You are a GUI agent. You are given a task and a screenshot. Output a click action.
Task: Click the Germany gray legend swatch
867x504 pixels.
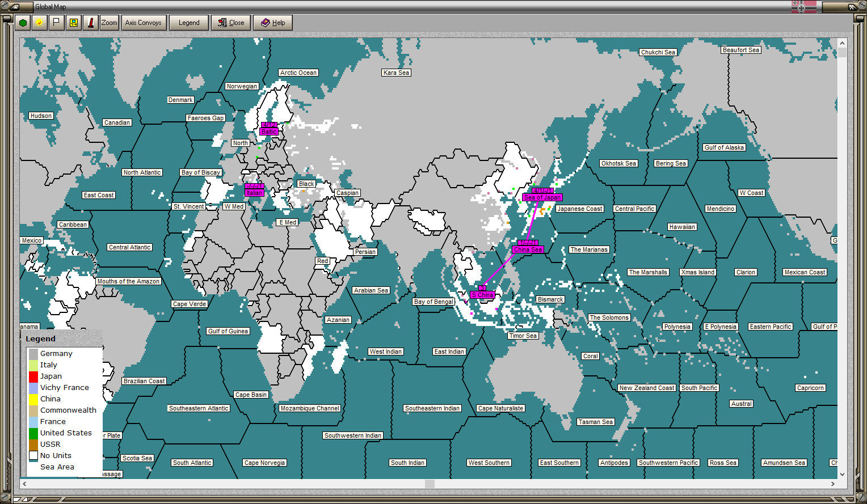tap(33, 354)
